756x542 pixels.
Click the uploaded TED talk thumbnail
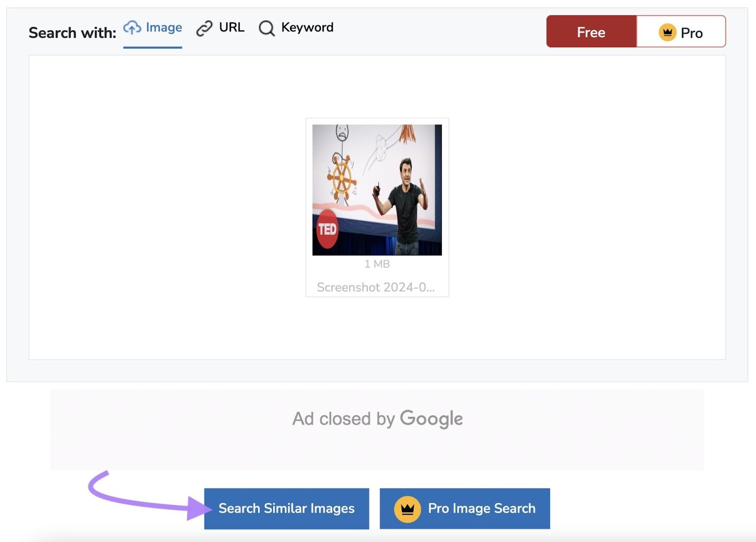(377, 189)
